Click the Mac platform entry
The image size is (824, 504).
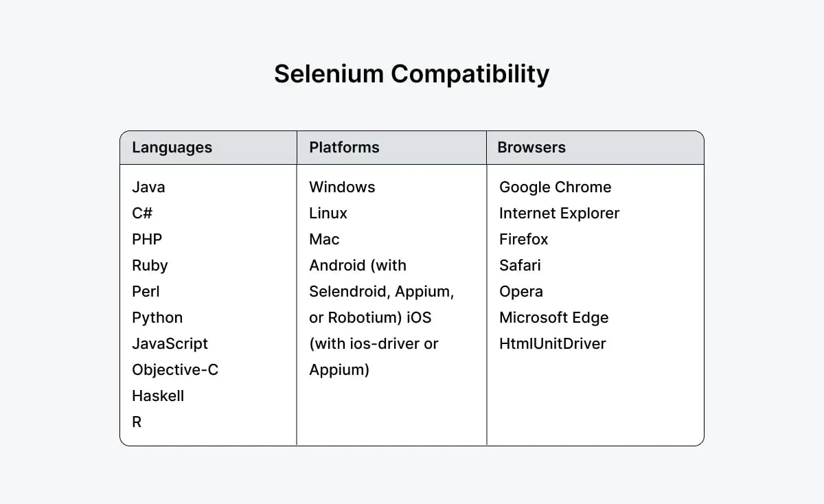[324, 240]
